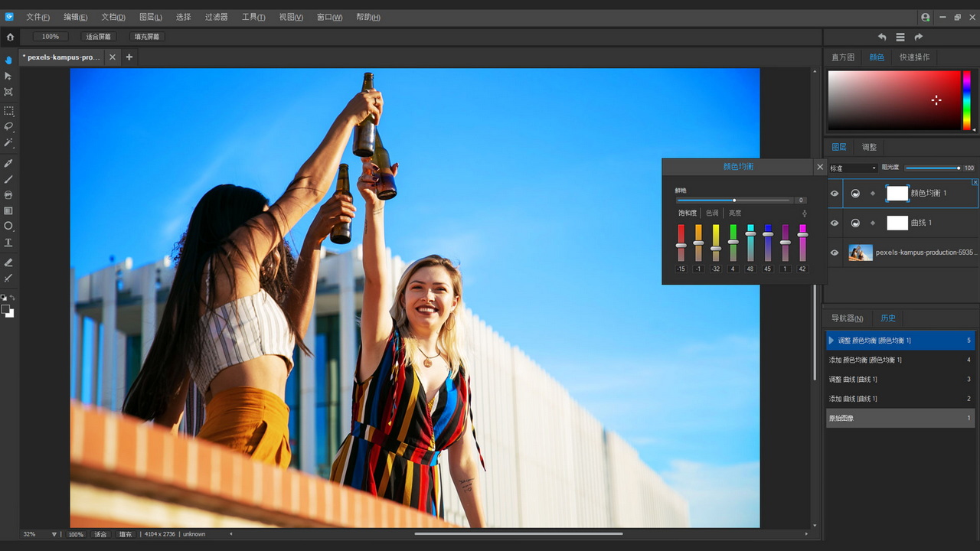
Task: Select the Crop tool
Action: coord(8,92)
